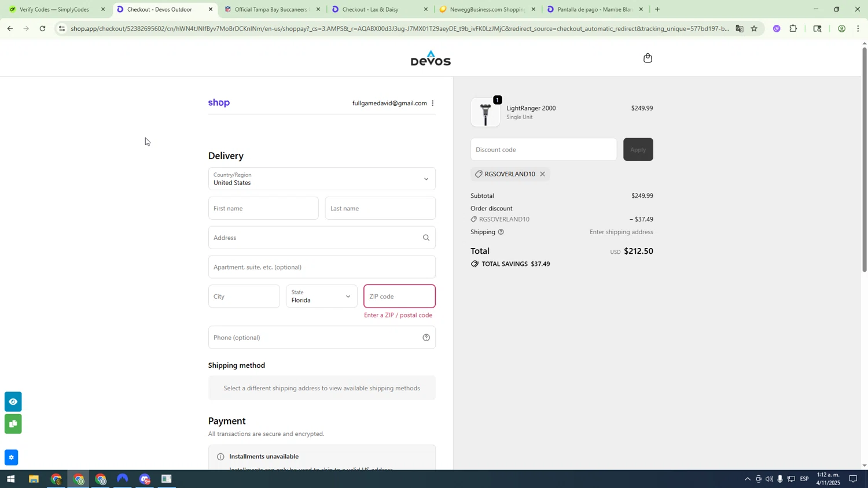Click the Shop pay logo

[x=219, y=103]
